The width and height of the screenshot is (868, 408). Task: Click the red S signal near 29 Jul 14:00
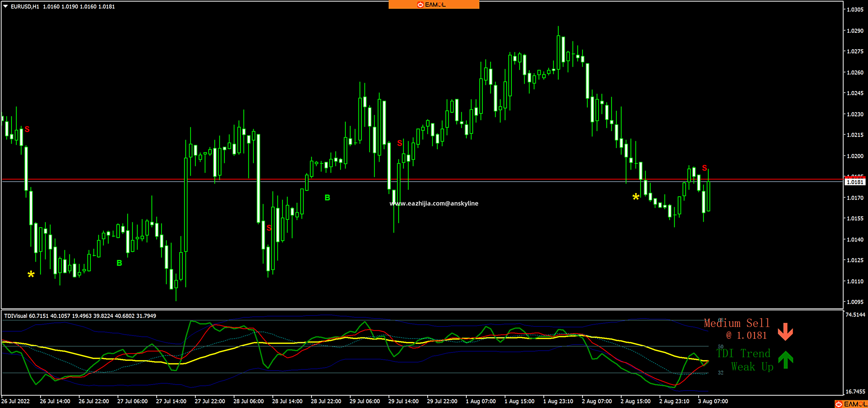pos(400,143)
